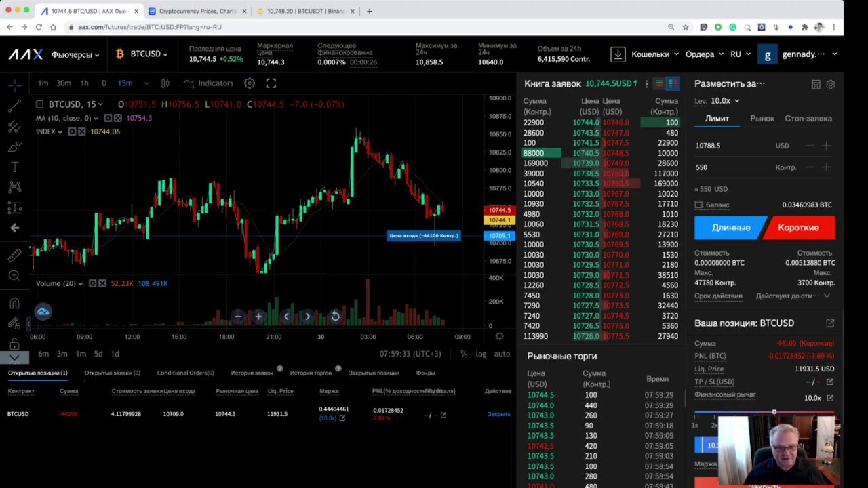Expand the chart interval dropdown chevron
868x488 pixels.
(146, 83)
